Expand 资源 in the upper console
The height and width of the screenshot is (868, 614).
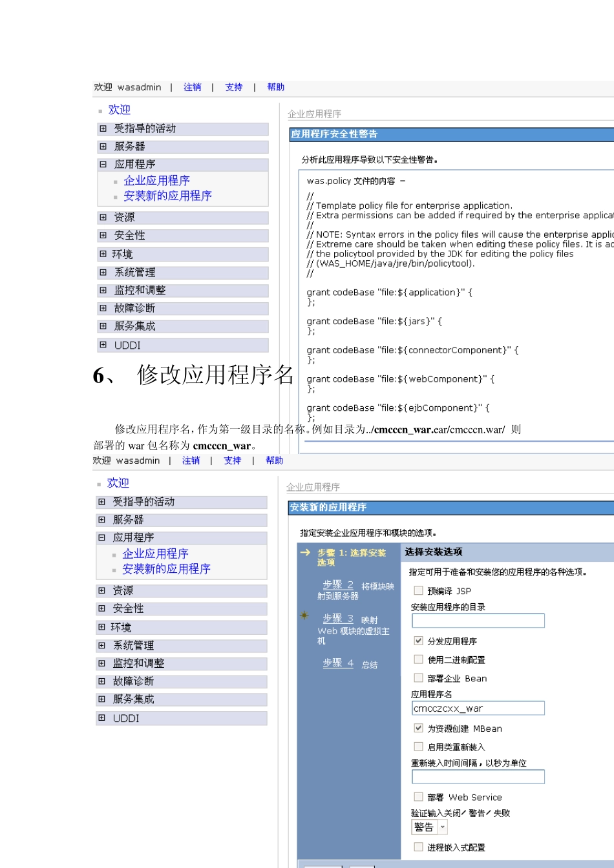click(x=103, y=217)
